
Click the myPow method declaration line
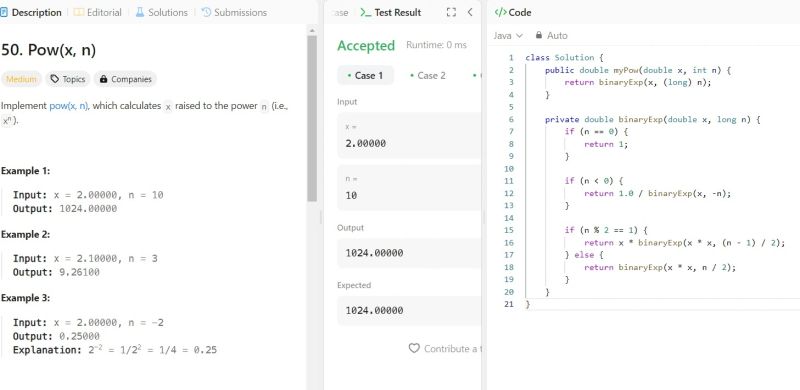tap(638, 70)
